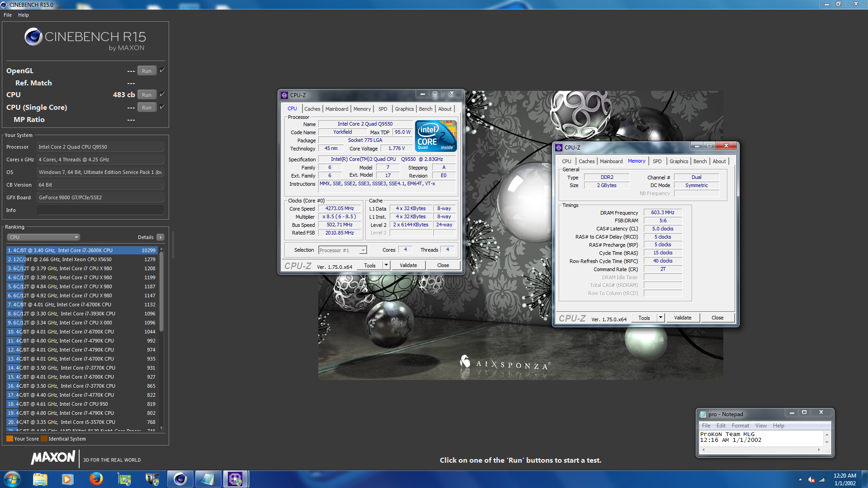The image size is (868, 488).
Task: Open Tools dropdown arrow in CPU-Z Memory window
Action: coord(660,318)
